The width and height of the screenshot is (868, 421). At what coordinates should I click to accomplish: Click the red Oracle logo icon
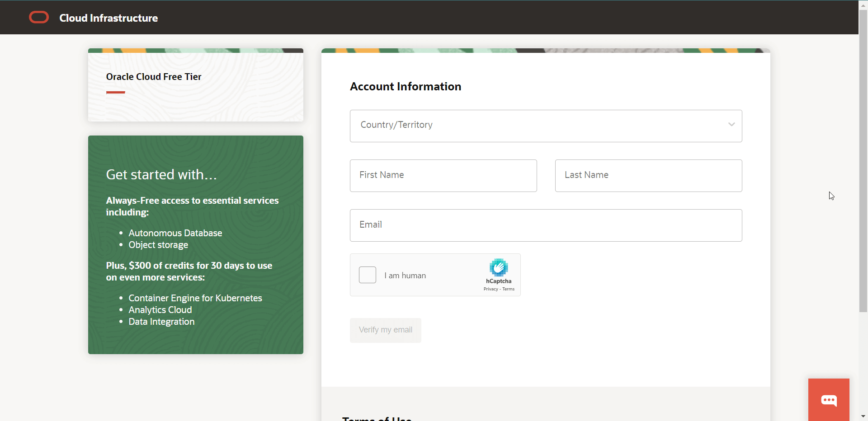pyautogui.click(x=39, y=18)
